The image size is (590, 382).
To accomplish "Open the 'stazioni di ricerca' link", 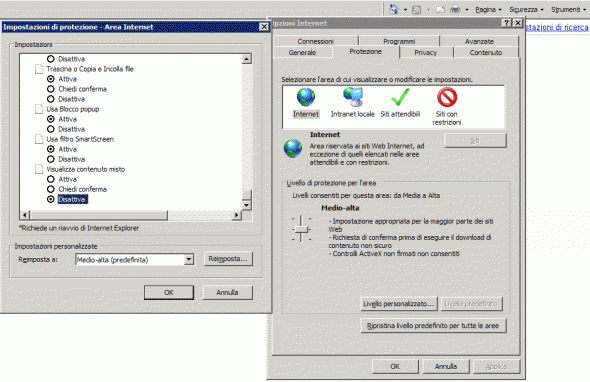I will pyautogui.click(x=558, y=27).
